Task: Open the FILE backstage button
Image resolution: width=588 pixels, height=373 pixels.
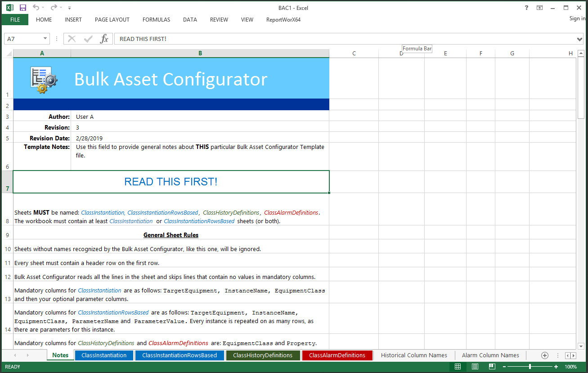Action: pyautogui.click(x=15, y=20)
